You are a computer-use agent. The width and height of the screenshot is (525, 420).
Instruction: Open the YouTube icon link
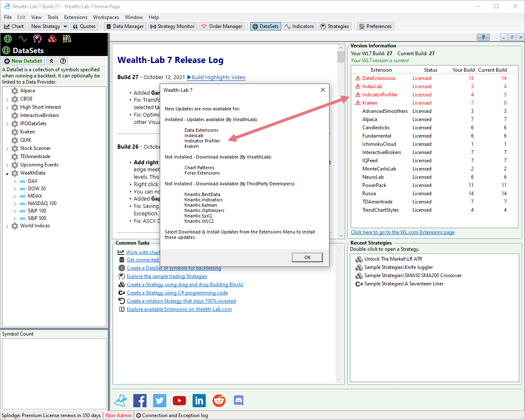[179, 400]
